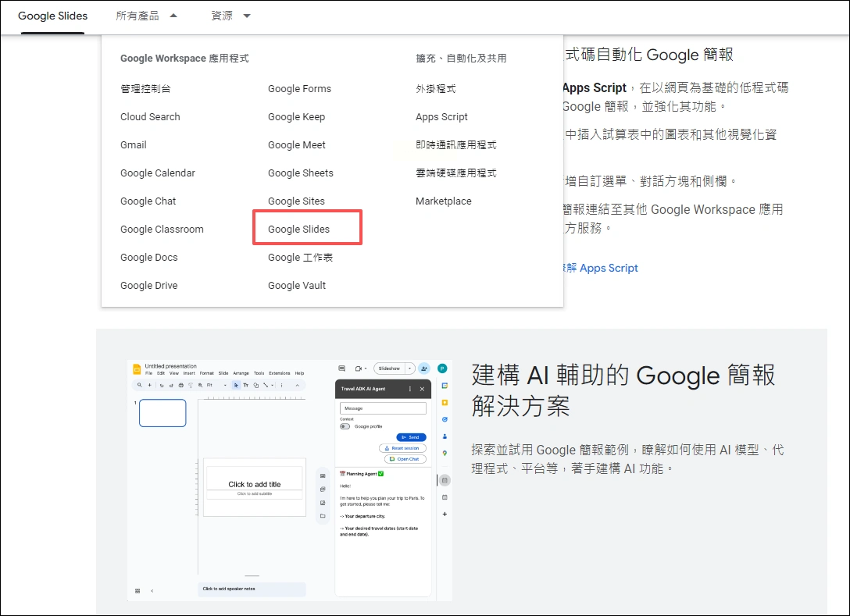The height and width of the screenshot is (616, 850).
Task: Open the Insert menu in Slides preview
Action: (188, 373)
